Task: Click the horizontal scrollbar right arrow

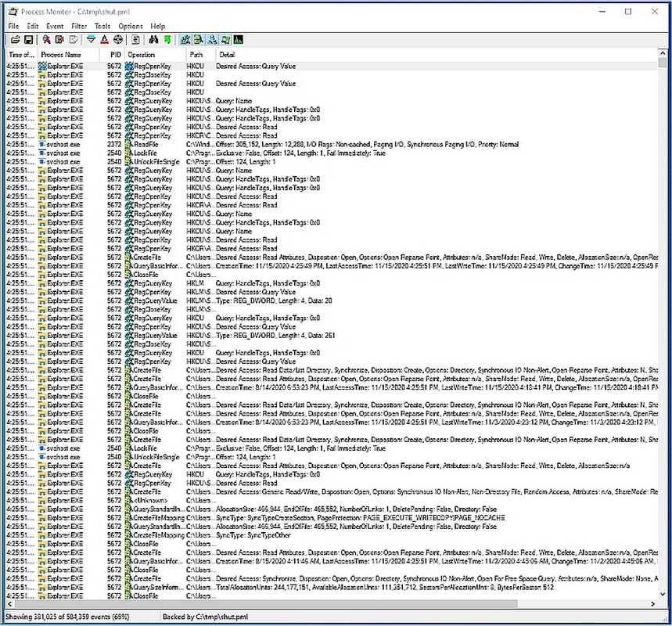Action: (x=652, y=604)
